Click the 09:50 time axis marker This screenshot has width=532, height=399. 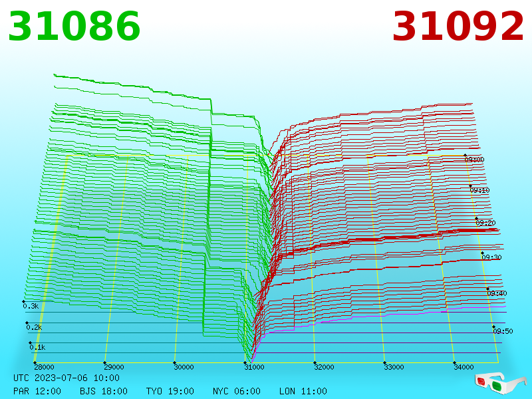(503, 331)
